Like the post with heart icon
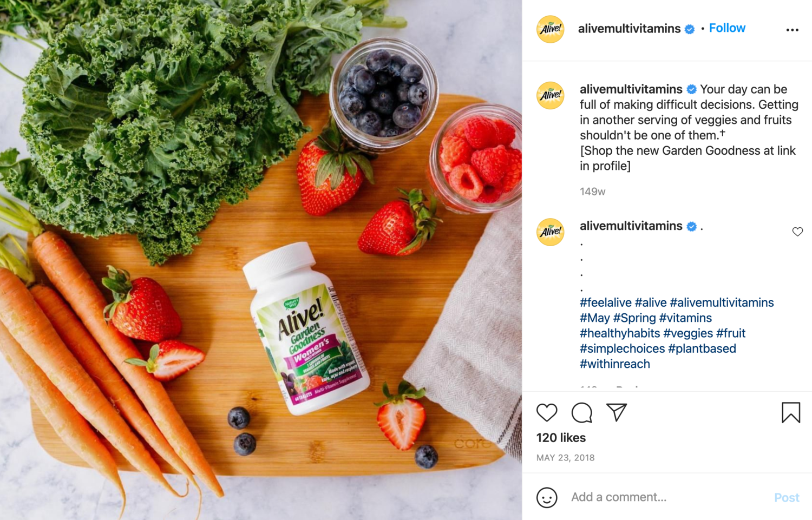812x520 pixels. click(x=547, y=412)
